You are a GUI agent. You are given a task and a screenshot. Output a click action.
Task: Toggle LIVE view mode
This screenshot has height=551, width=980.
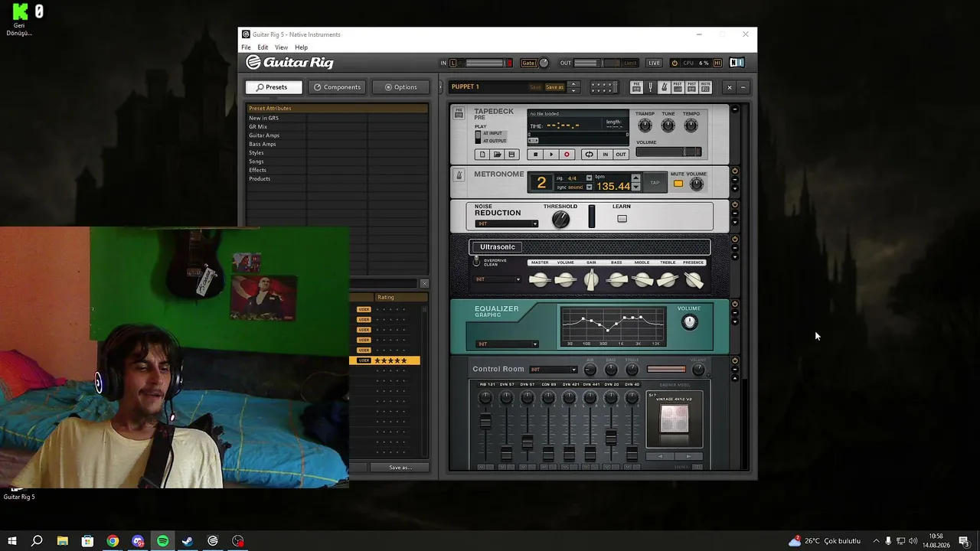click(654, 63)
